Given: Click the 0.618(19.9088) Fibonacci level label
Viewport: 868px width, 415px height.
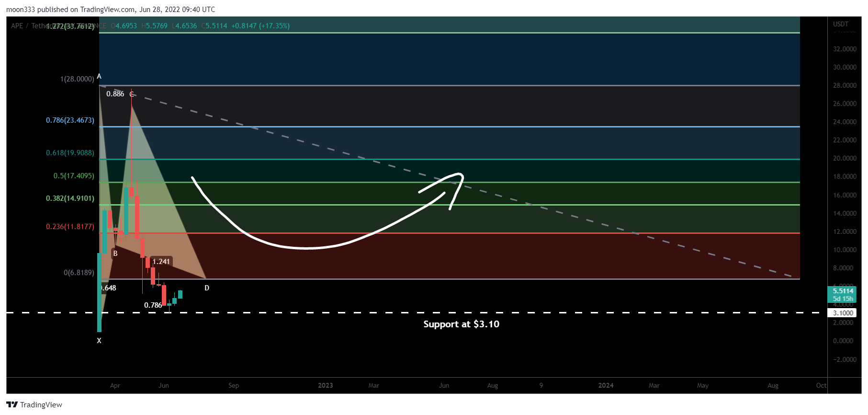Looking at the screenshot, I should [70, 153].
